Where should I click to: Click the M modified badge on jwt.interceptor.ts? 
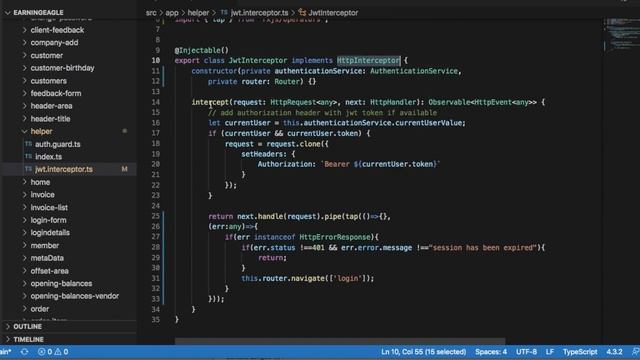click(x=124, y=169)
